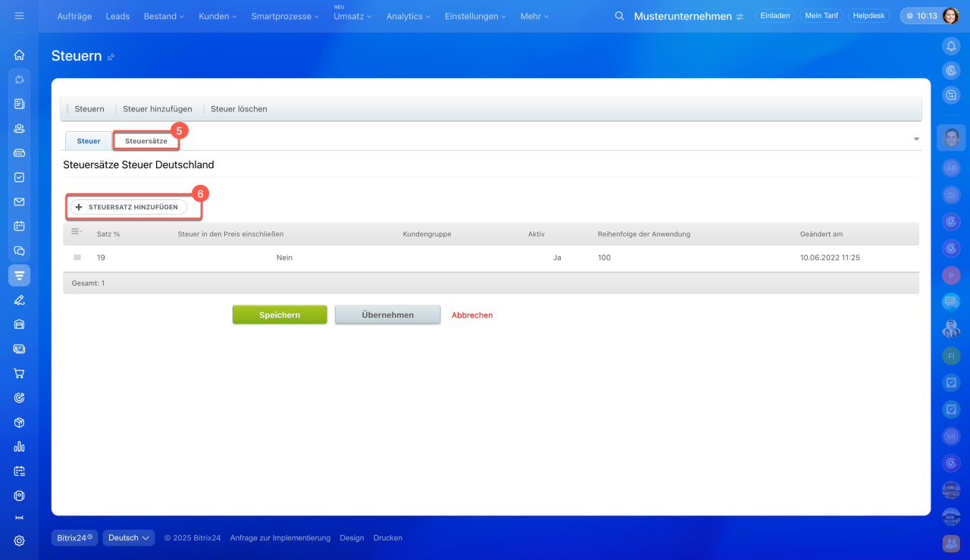The width and height of the screenshot is (970, 560).
Task: Switch to the Steuersätze tab
Action: tap(146, 141)
